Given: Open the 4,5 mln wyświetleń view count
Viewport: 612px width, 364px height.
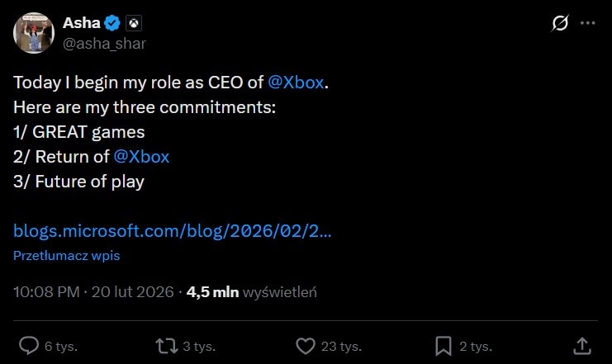Looking at the screenshot, I should pyautogui.click(x=252, y=292).
